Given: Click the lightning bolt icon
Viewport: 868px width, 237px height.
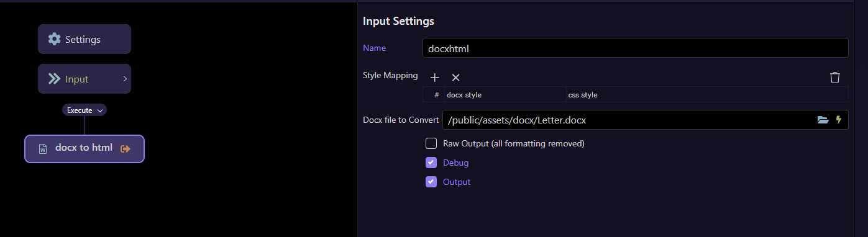Looking at the screenshot, I should point(839,120).
